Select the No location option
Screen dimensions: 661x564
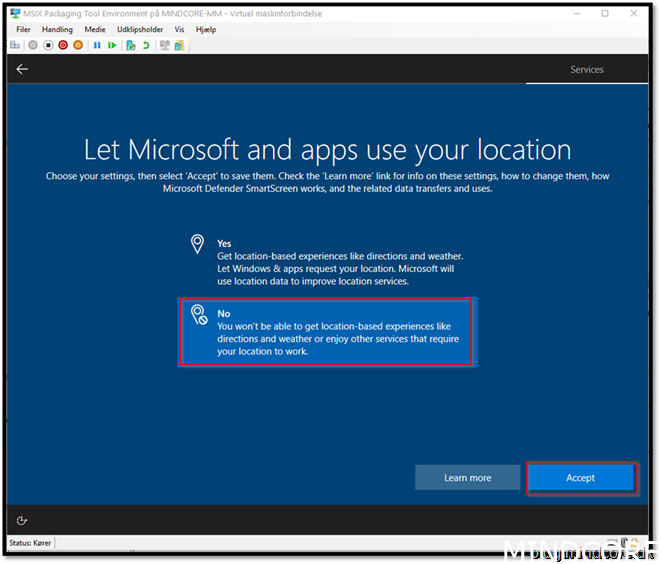point(328,332)
